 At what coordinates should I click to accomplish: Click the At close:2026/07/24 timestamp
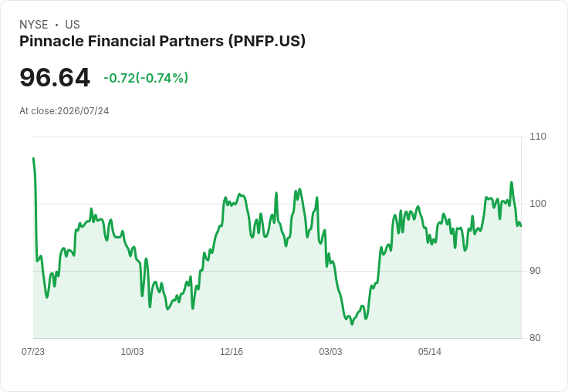pyautogui.click(x=64, y=111)
